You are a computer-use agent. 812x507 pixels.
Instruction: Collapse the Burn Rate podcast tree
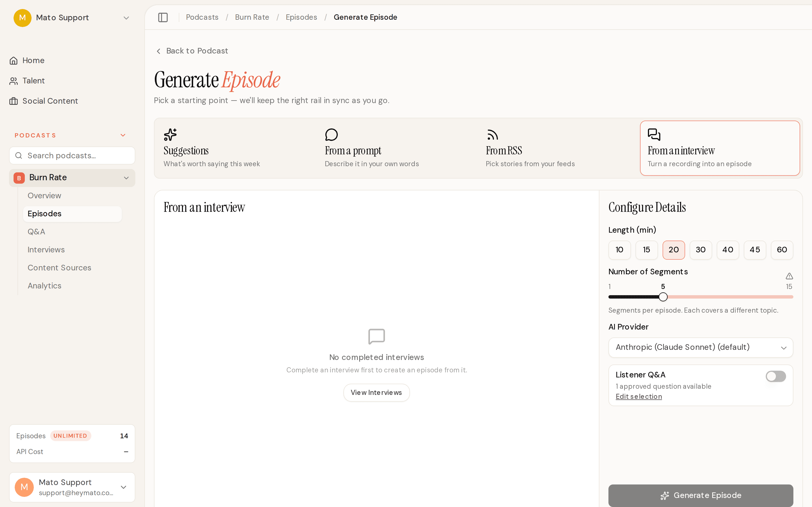(126, 178)
